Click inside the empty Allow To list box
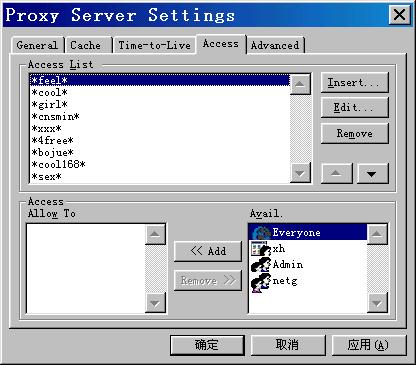 (86, 269)
